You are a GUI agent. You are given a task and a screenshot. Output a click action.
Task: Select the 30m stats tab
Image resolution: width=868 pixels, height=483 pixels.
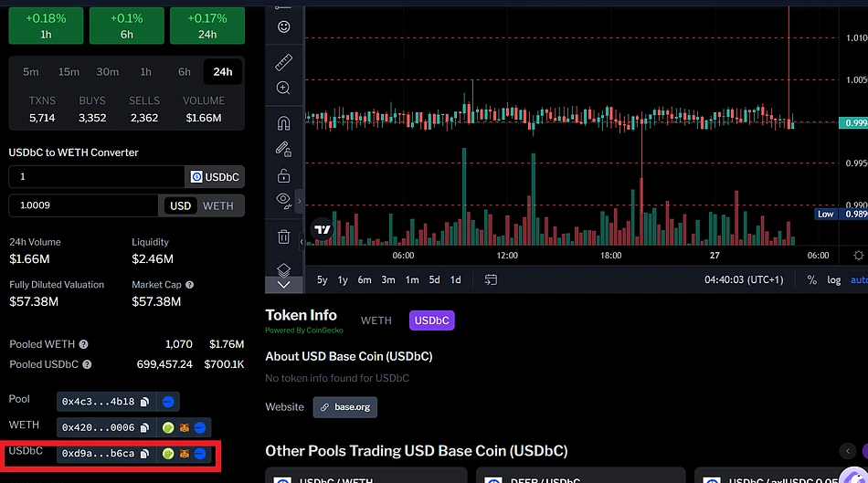tap(108, 72)
